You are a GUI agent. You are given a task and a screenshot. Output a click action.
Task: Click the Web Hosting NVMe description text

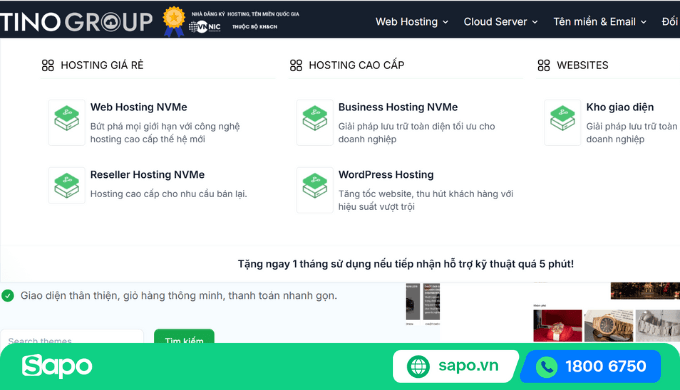pyautogui.click(x=165, y=133)
